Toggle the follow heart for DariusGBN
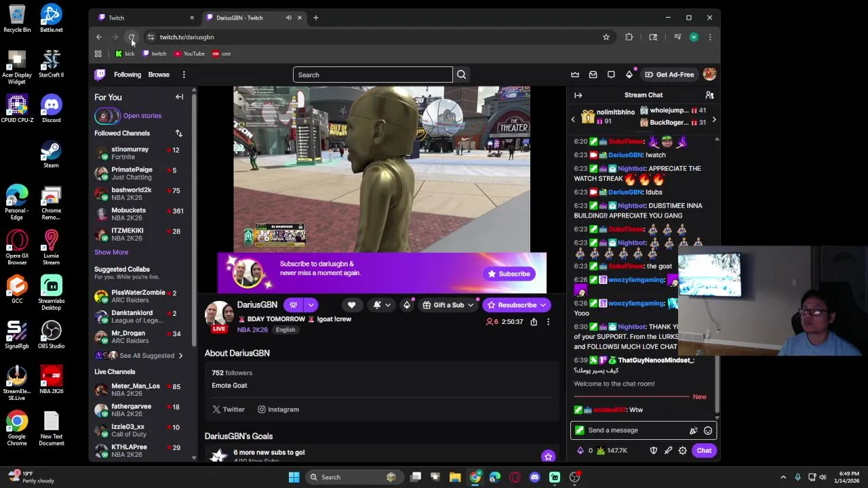 pos(351,305)
